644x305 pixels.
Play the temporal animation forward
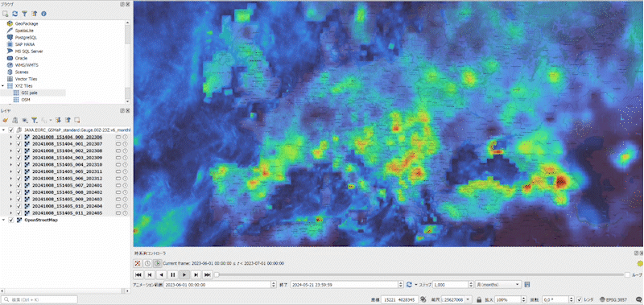point(184,274)
